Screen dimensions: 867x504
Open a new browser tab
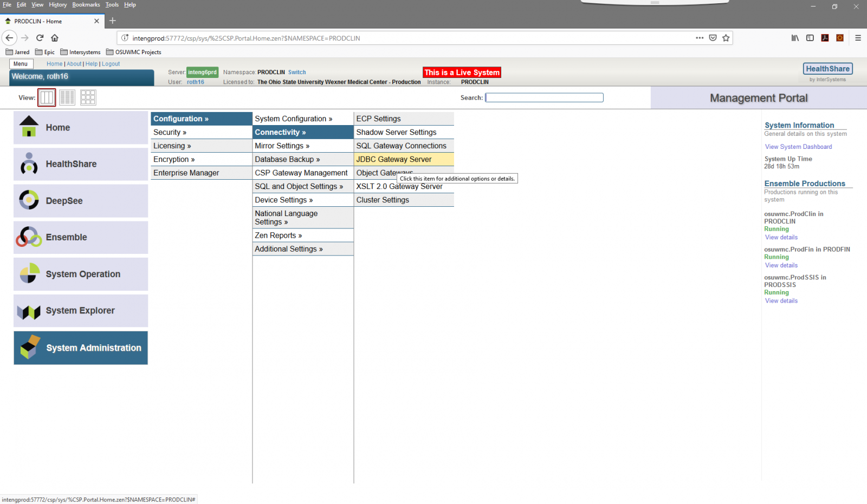tap(113, 21)
